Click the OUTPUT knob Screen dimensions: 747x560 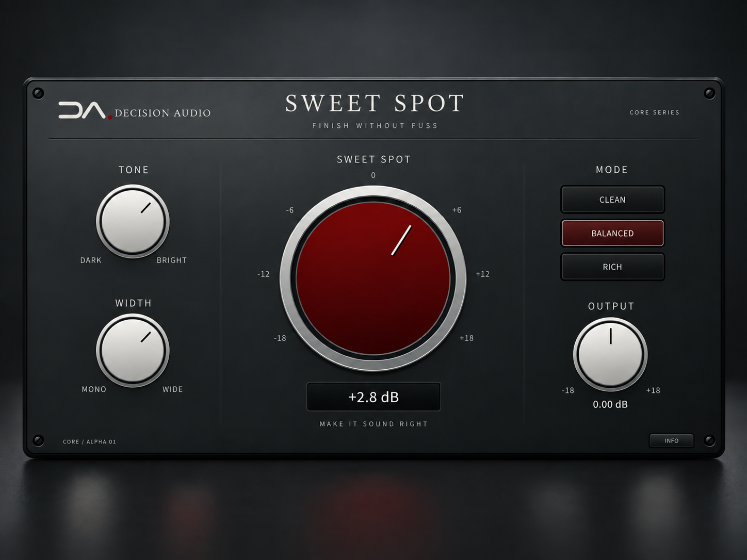coord(610,354)
